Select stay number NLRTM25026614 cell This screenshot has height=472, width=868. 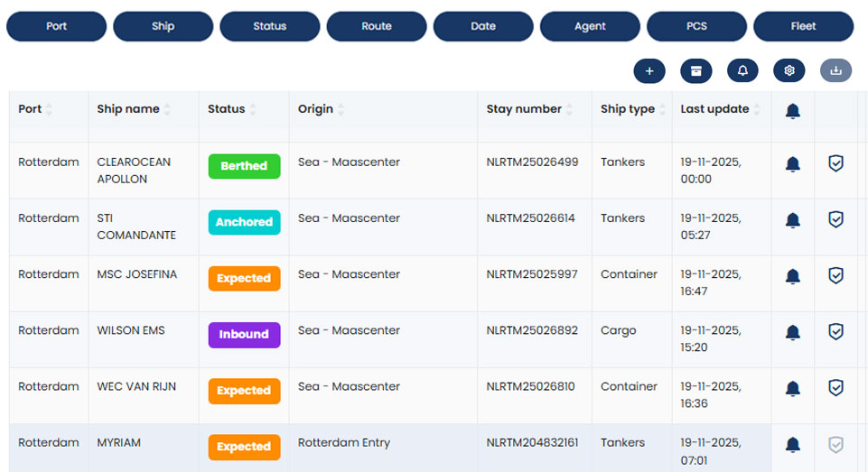(x=532, y=218)
